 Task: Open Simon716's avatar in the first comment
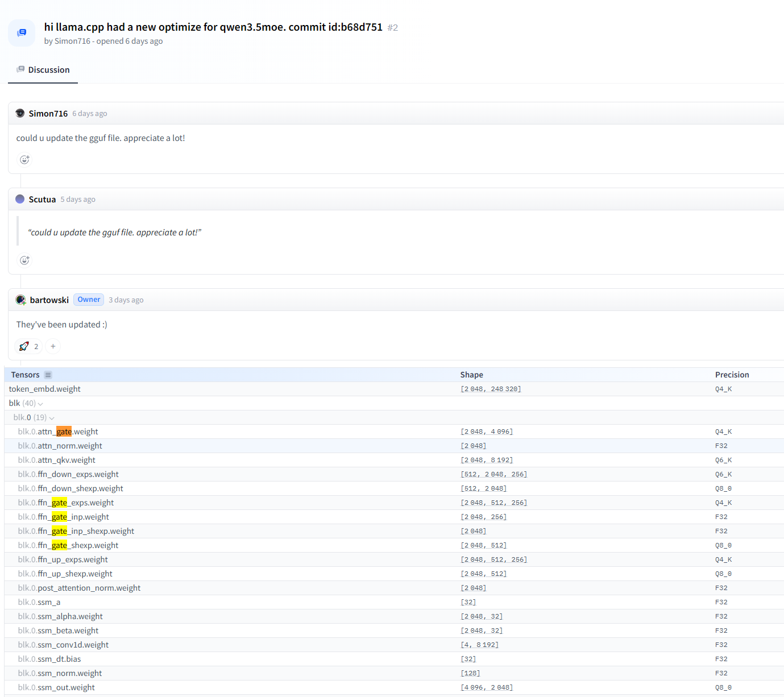tap(20, 113)
